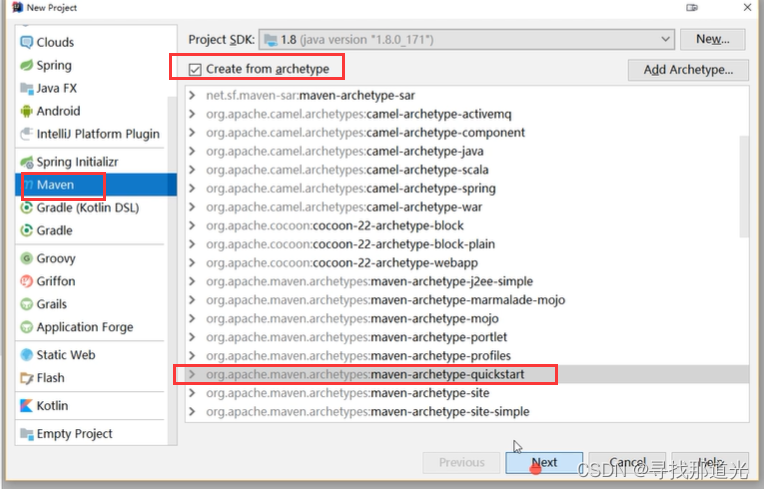Click the Grails icon
The width and height of the screenshot is (764, 489).
coord(26,304)
